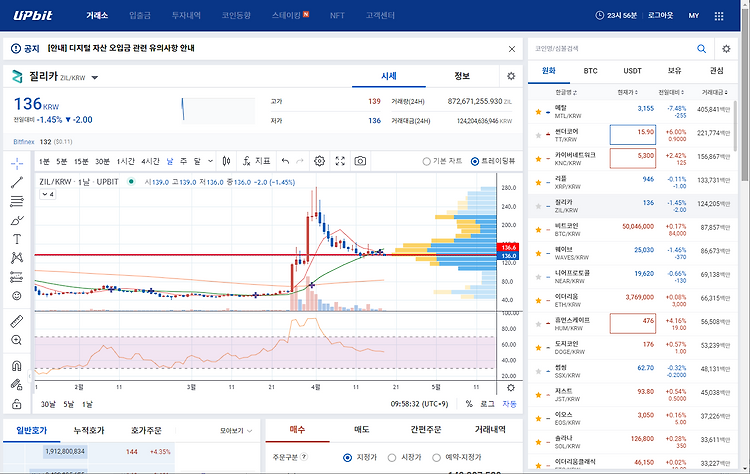Open the 거래소 menu
The height and width of the screenshot is (474, 750).
pos(97,15)
